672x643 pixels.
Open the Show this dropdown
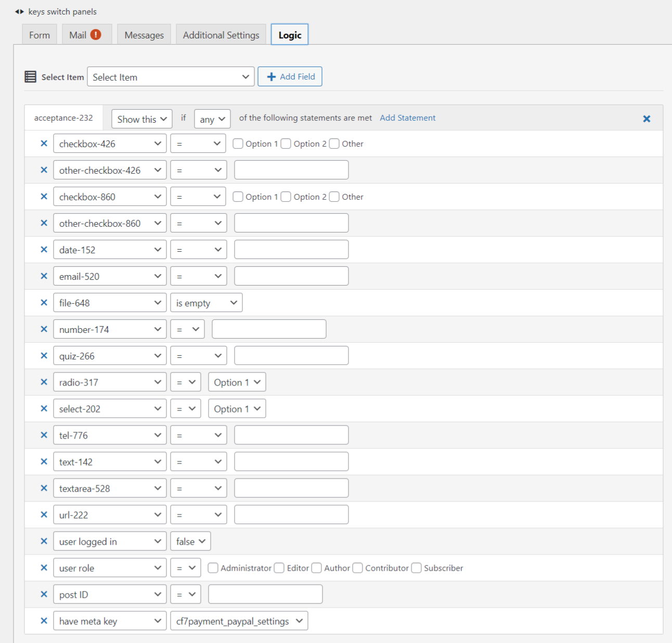(142, 119)
